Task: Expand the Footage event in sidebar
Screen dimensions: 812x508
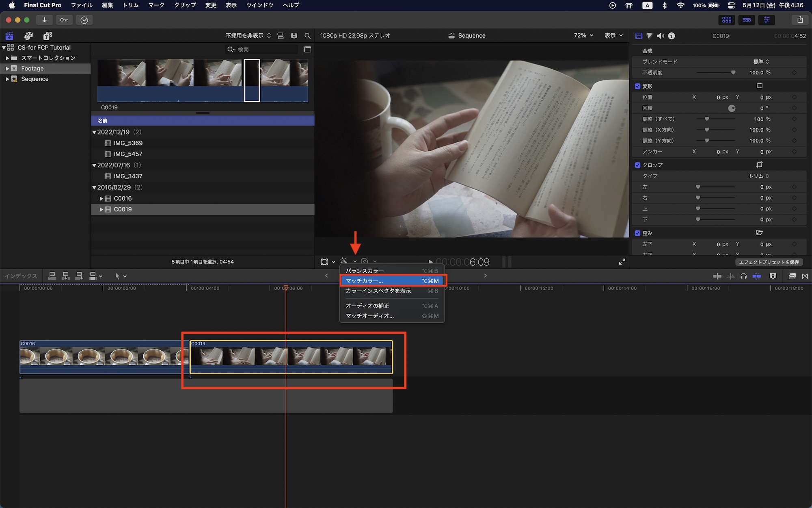Action: (7, 69)
